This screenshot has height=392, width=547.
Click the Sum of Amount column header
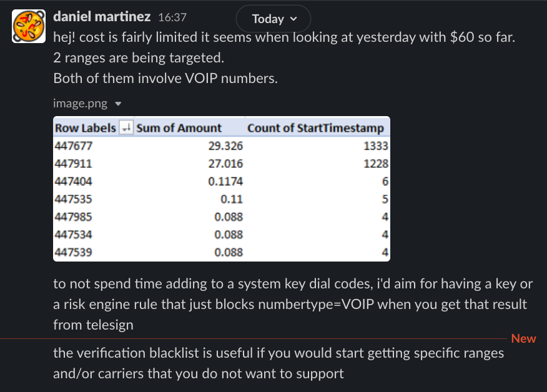(x=181, y=127)
